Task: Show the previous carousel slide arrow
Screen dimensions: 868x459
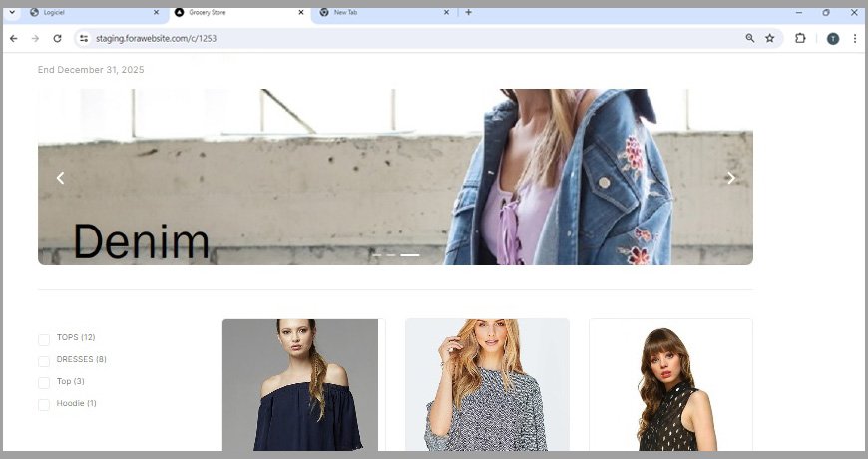Action: 60,178
